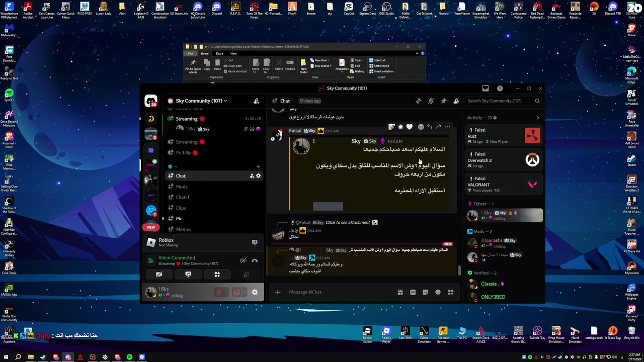Open the Chat-f text channel

click(x=213, y=197)
